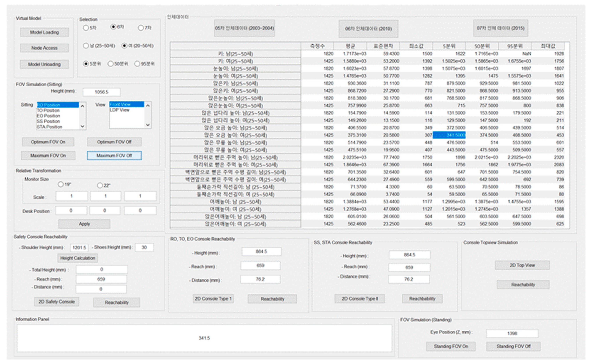This screenshot has width=591, height=364.
Task: Click RO, TO, EO Reachability button
Action: pyautogui.click(x=272, y=299)
